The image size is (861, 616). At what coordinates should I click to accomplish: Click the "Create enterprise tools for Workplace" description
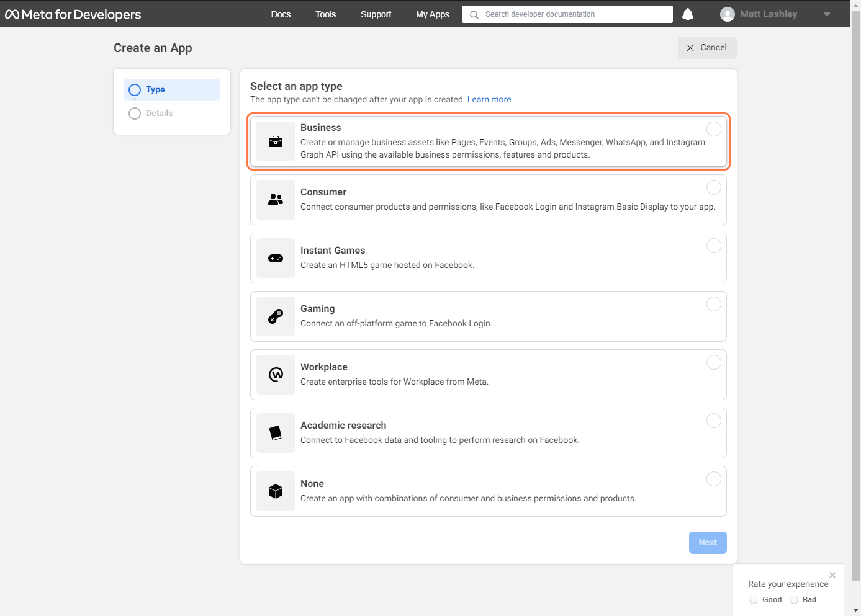(x=394, y=382)
